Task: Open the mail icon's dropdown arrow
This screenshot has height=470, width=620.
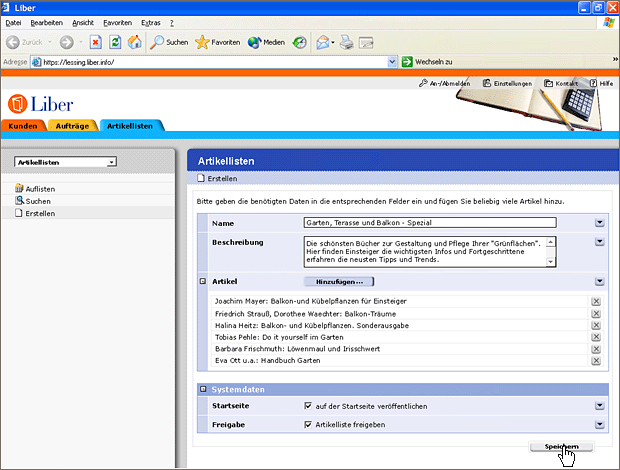Action: pyautogui.click(x=333, y=42)
